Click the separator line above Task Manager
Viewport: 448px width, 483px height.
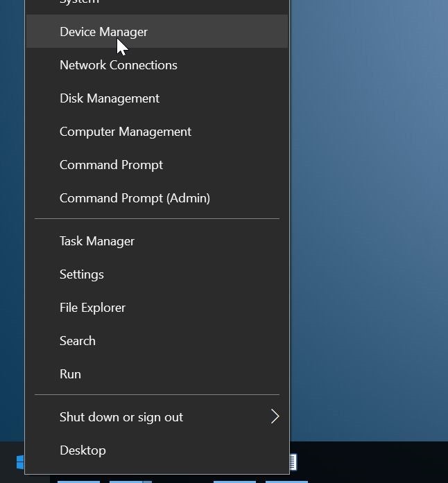tap(157, 219)
